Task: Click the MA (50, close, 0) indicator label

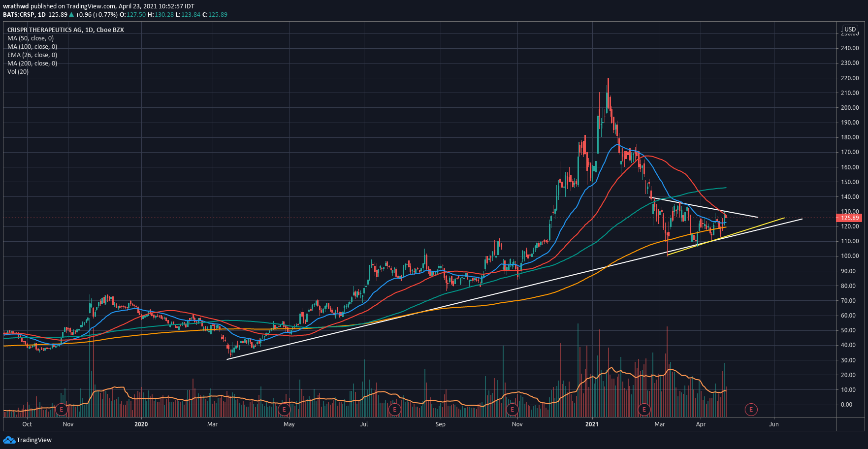Action: 31,38
